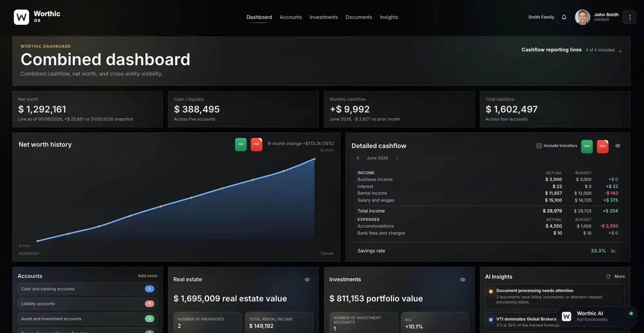The height and width of the screenshot is (333, 644).
Task: Export net worth history as CSV
Action: tap(241, 144)
